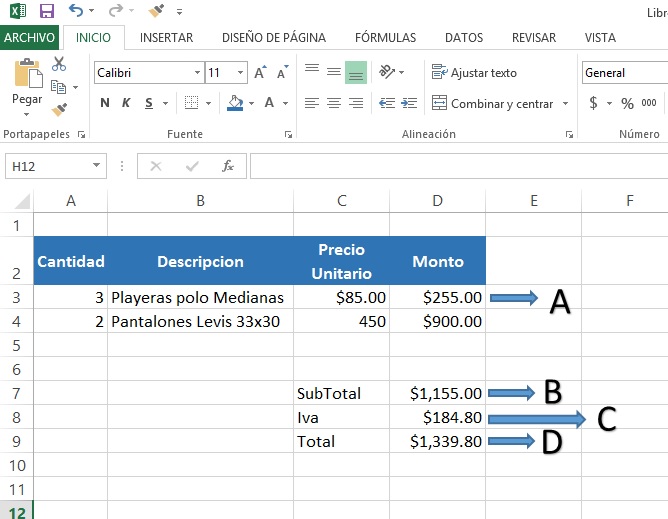Click the Save icon in quick access toolbar
The width and height of the screenshot is (668, 519).
pos(46,11)
